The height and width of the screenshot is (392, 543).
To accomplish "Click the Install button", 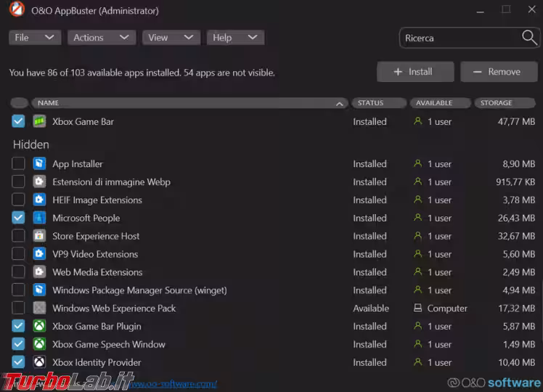I will 415,72.
